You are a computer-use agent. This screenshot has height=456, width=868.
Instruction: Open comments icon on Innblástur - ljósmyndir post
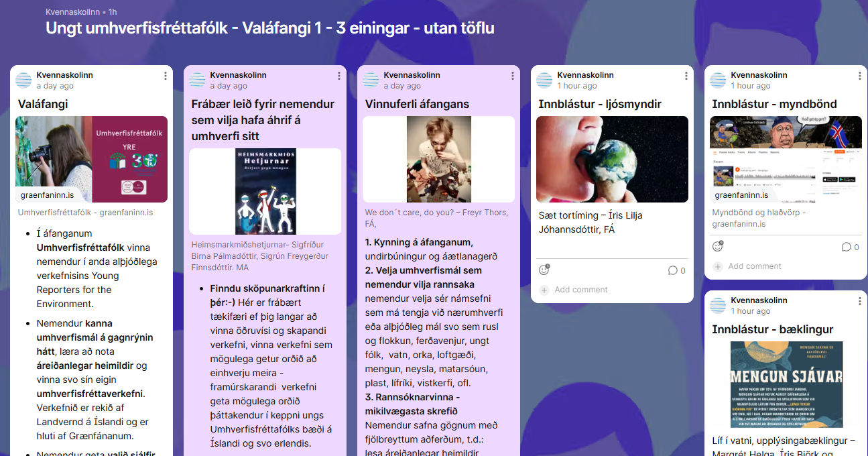tap(673, 271)
